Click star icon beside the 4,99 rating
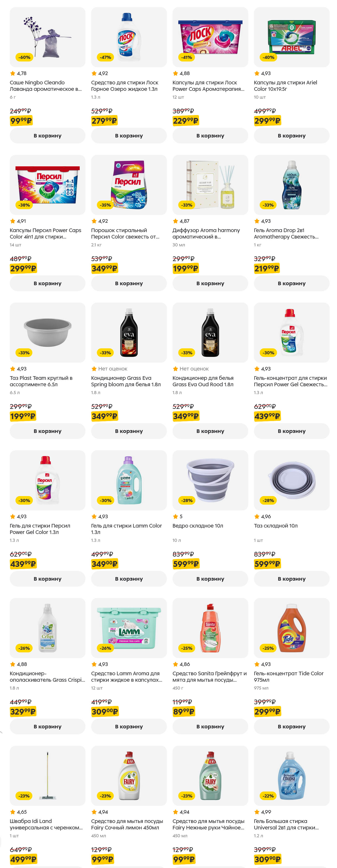Viewport: 337px width, 868px height. [x=257, y=812]
